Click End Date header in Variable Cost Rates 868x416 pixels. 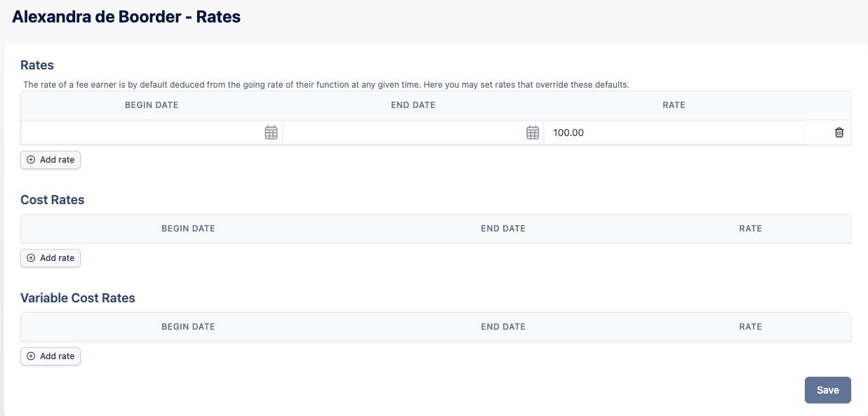click(503, 327)
